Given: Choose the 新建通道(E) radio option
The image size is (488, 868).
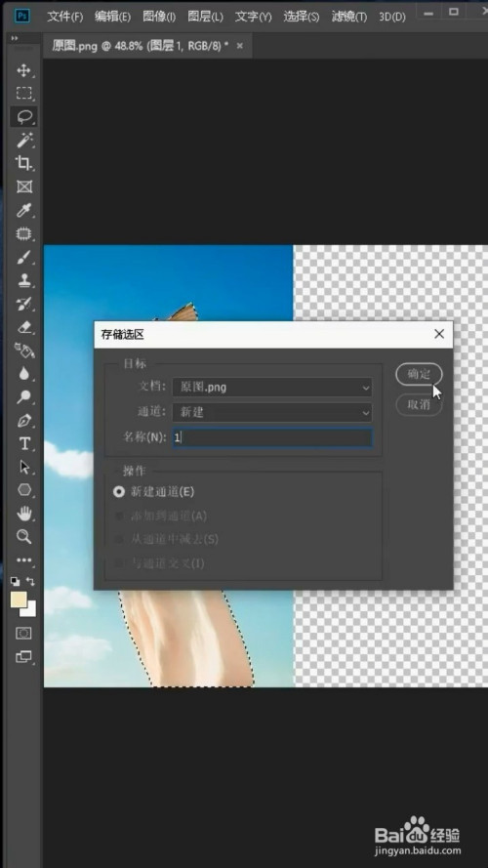Looking at the screenshot, I should [x=154, y=491].
